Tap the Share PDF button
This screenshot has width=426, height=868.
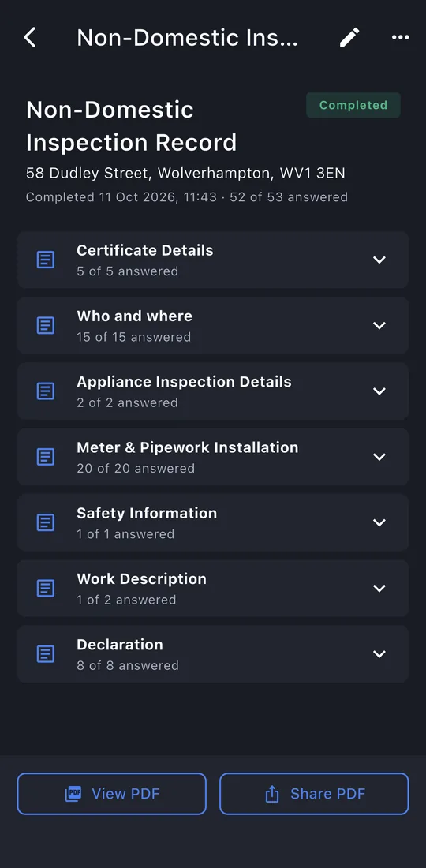point(314,794)
